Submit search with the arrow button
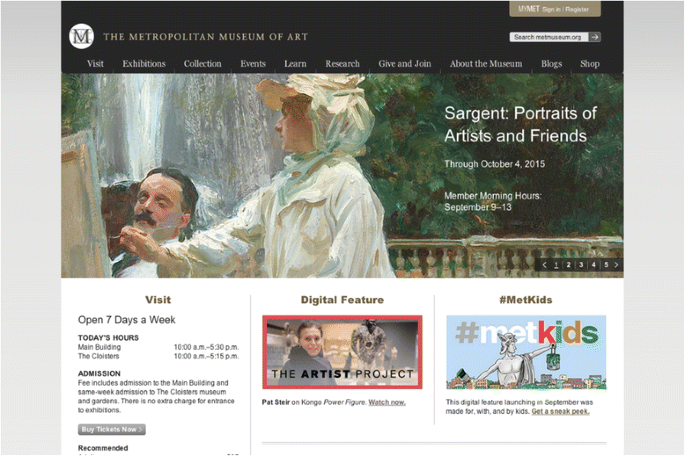Image resolution: width=685 pixels, height=456 pixels. tap(595, 37)
